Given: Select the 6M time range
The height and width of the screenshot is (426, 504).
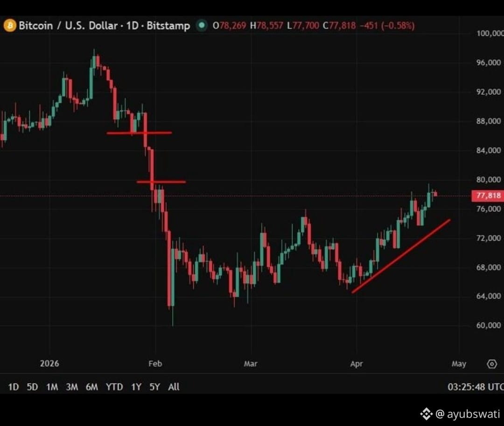Looking at the screenshot, I should 92,387.
